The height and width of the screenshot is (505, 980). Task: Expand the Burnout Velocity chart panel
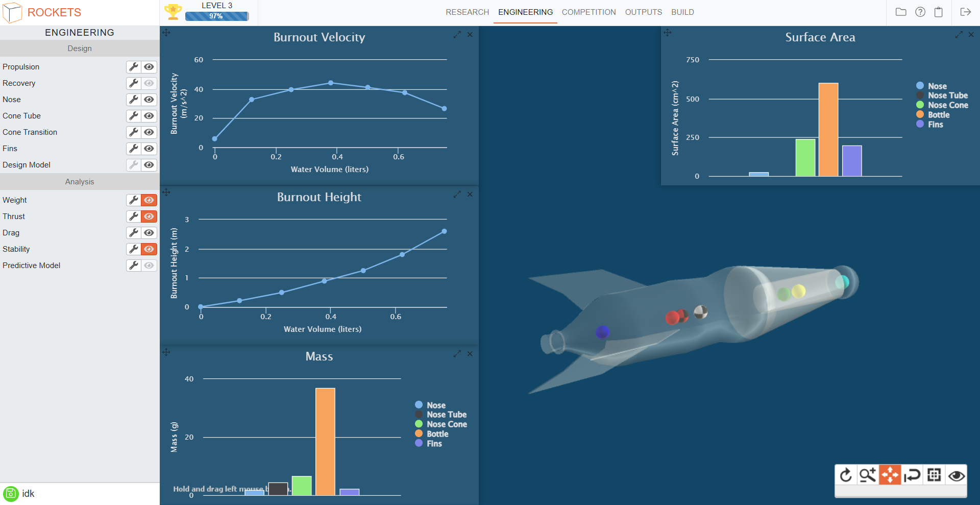[457, 35]
